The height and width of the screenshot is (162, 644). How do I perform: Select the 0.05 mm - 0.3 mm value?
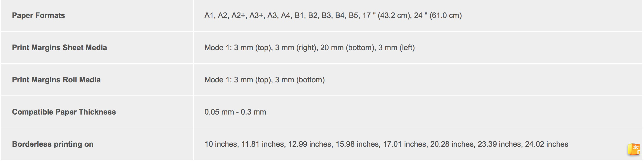click(235, 112)
